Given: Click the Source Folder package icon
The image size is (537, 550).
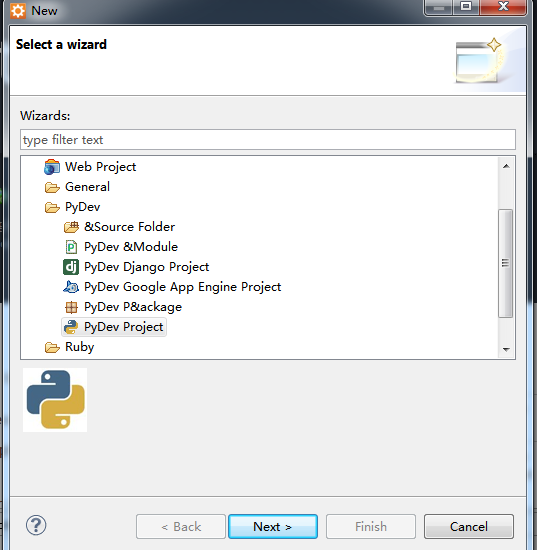Looking at the screenshot, I should pyautogui.click(x=71, y=227).
